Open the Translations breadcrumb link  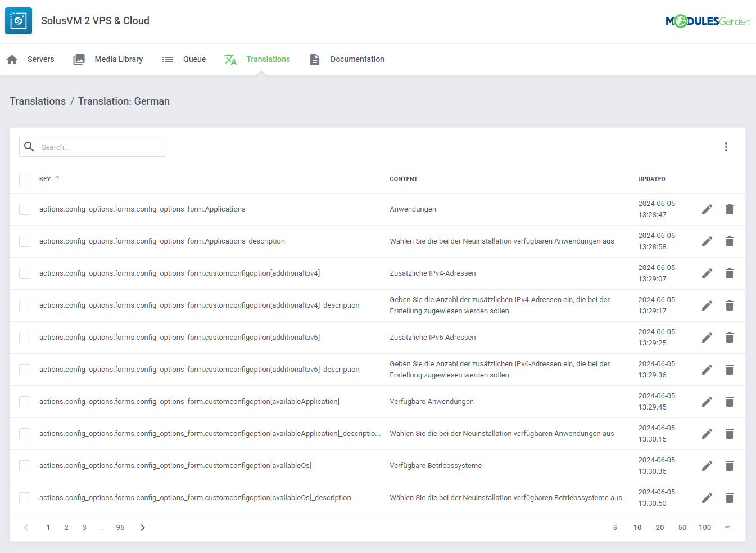coord(37,101)
